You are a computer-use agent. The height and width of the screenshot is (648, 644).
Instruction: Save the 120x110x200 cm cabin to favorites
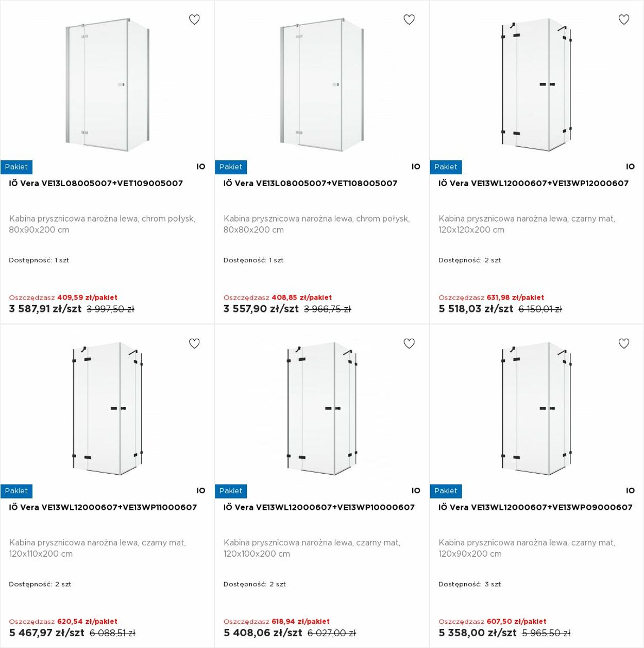[x=194, y=343]
